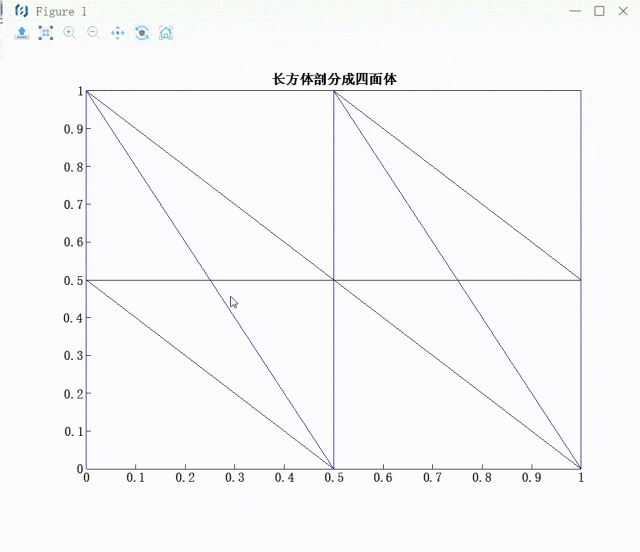Activate the zoom in magnifier tool

(69, 33)
